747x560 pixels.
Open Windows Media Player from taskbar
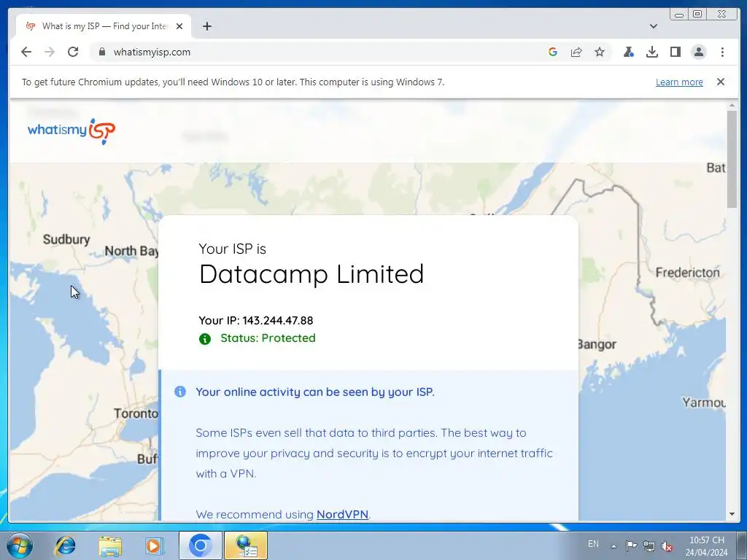coord(154,545)
